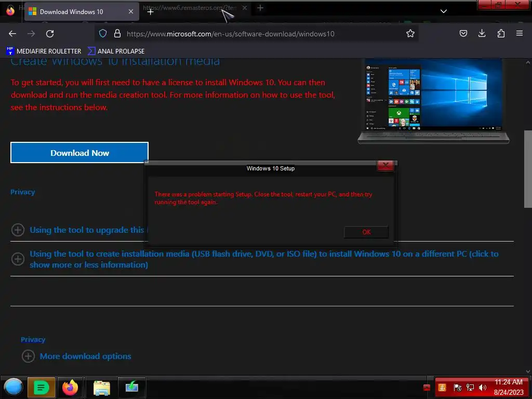Screen dimensions: 532x399
Task: Click the volume speaker tray icon
Action: pyautogui.click(x=482, y=388)
